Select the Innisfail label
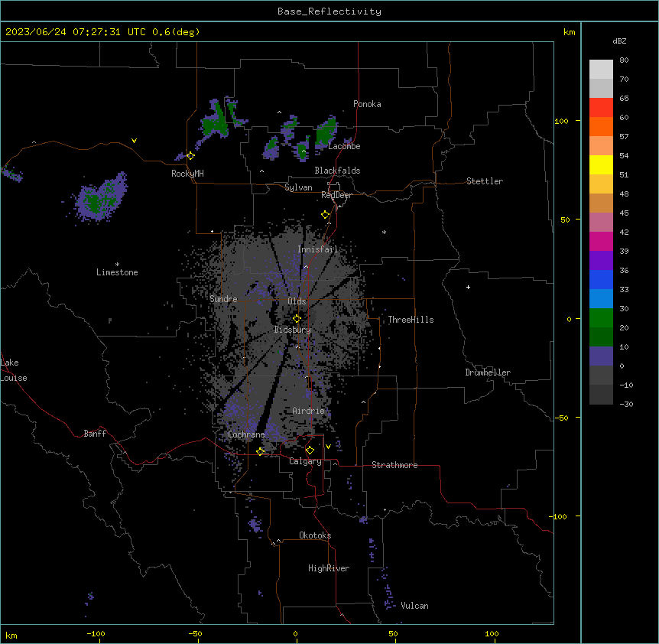The width and height of the screenshot is (659, 644). [317, 249]
